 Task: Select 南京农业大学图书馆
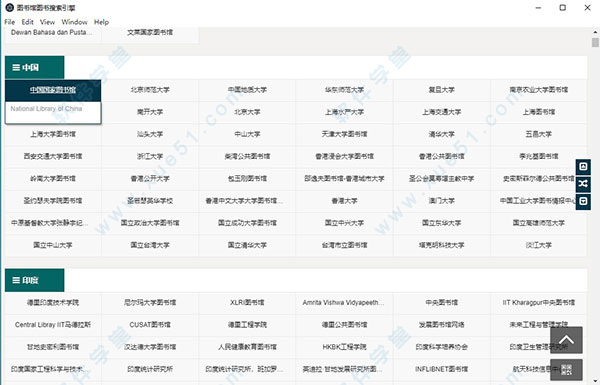(x=539, y=90)
